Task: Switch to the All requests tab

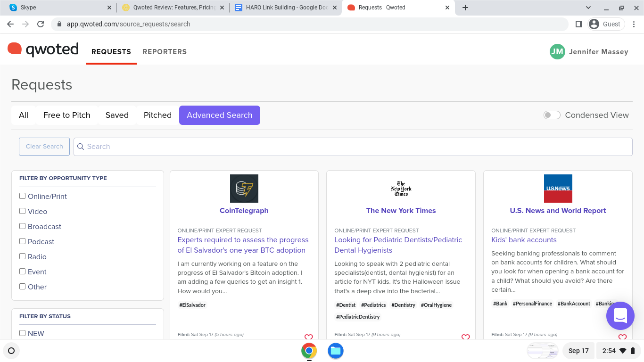Action: [24, 115]
